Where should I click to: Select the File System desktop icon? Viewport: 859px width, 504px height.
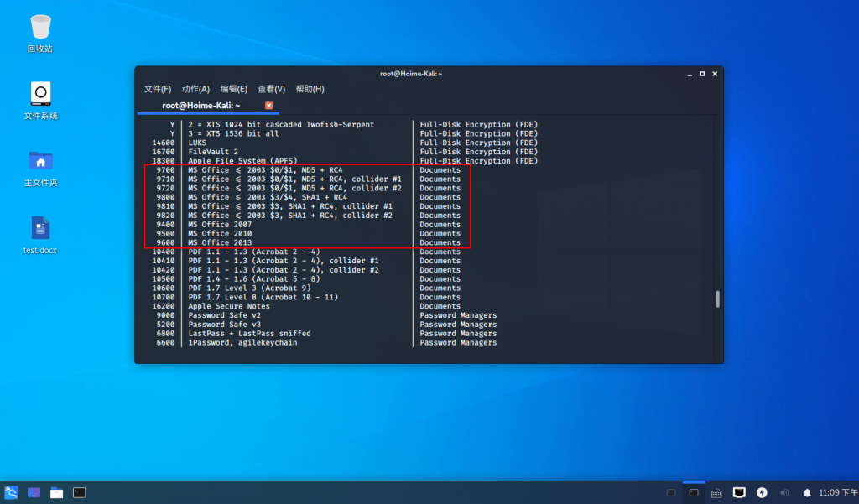[40, 101]
